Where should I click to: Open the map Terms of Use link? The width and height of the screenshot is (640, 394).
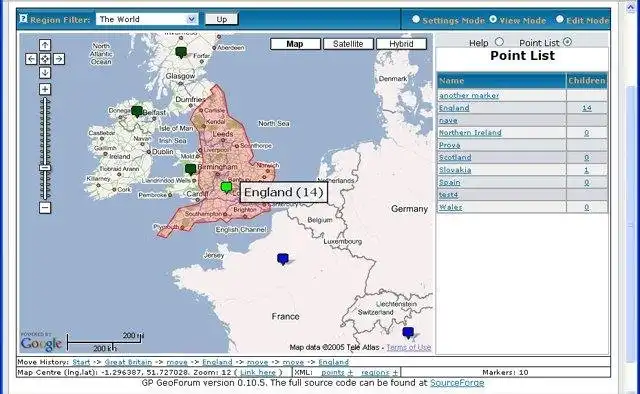point(409,347)
